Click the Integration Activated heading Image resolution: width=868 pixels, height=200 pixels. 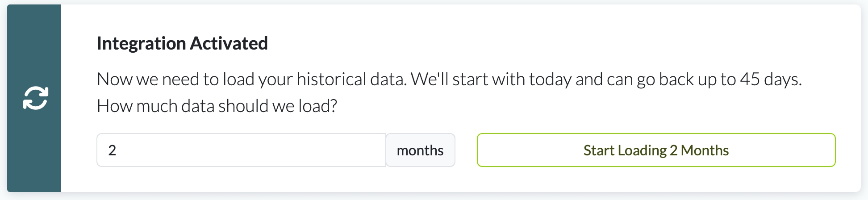coord(182,43)
